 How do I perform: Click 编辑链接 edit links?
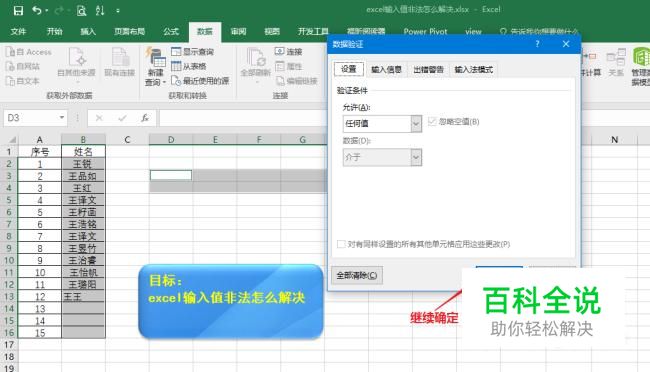coord(296,80)
